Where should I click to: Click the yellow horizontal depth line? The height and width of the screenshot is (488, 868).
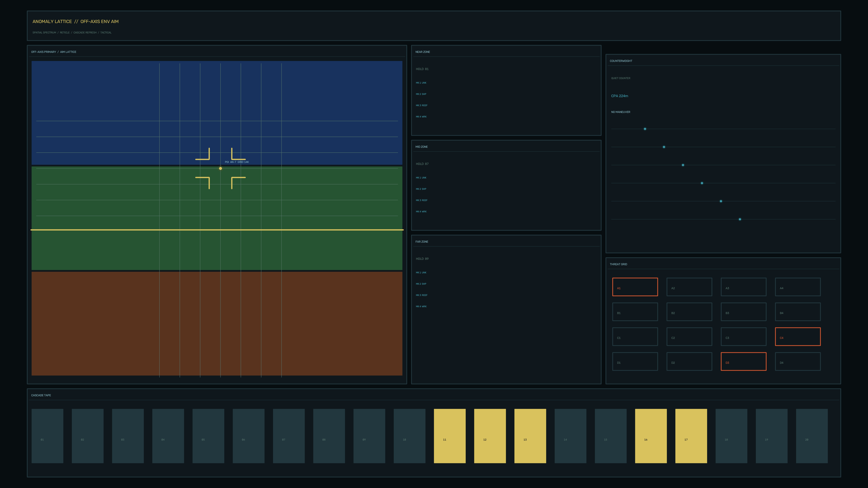217,230
